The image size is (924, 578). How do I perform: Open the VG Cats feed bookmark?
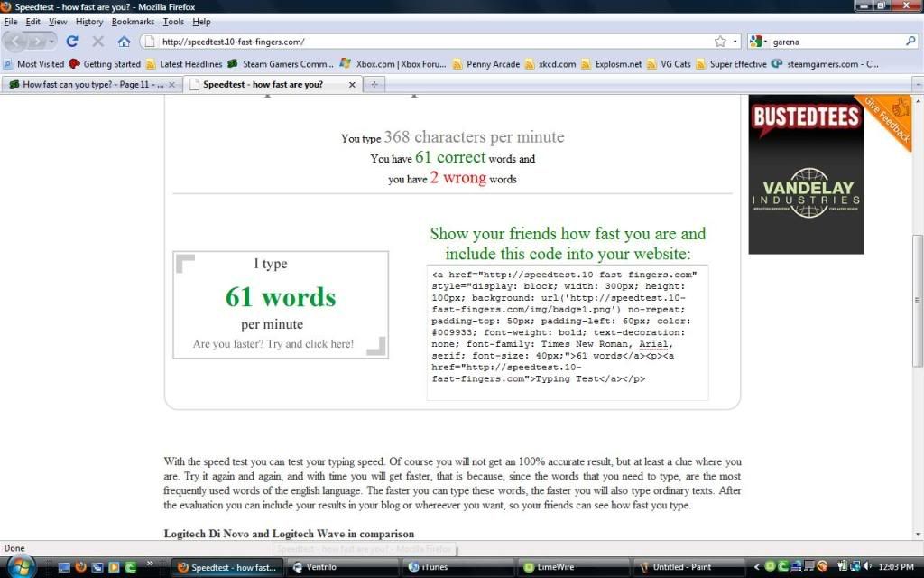[669, 64]
